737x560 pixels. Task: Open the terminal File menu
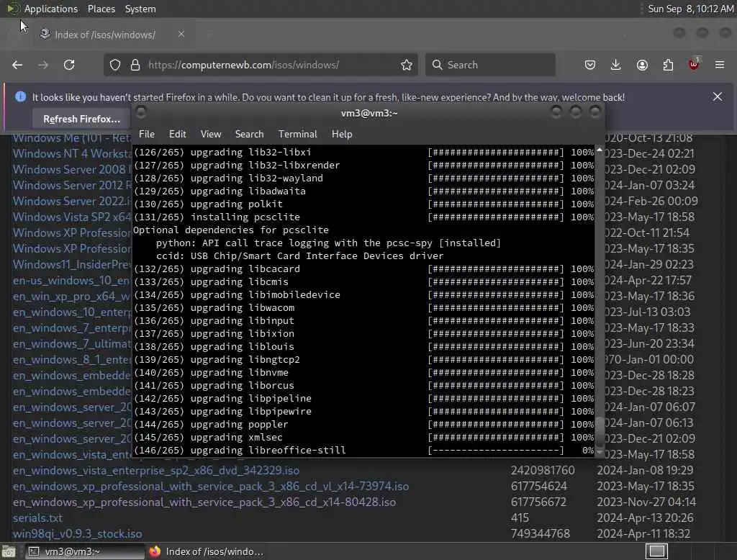click(147, 134)
